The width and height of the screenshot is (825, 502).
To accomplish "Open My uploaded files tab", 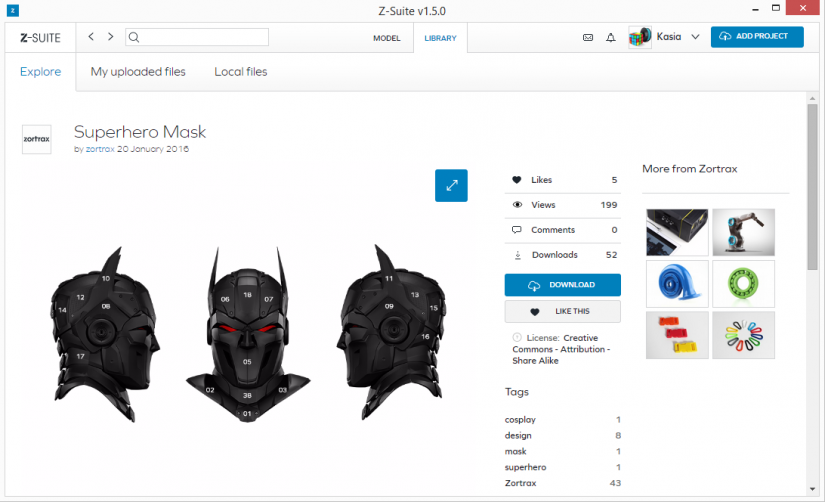I will [138, 72].
